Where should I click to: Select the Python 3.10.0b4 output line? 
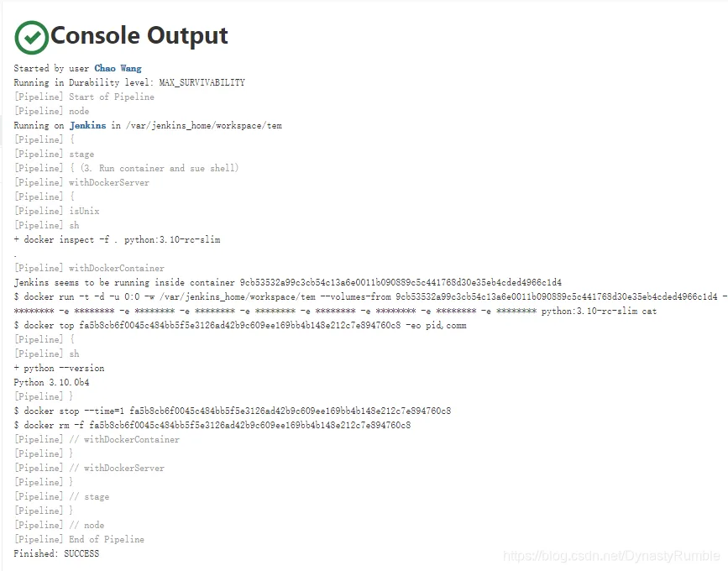click(51, 382)
